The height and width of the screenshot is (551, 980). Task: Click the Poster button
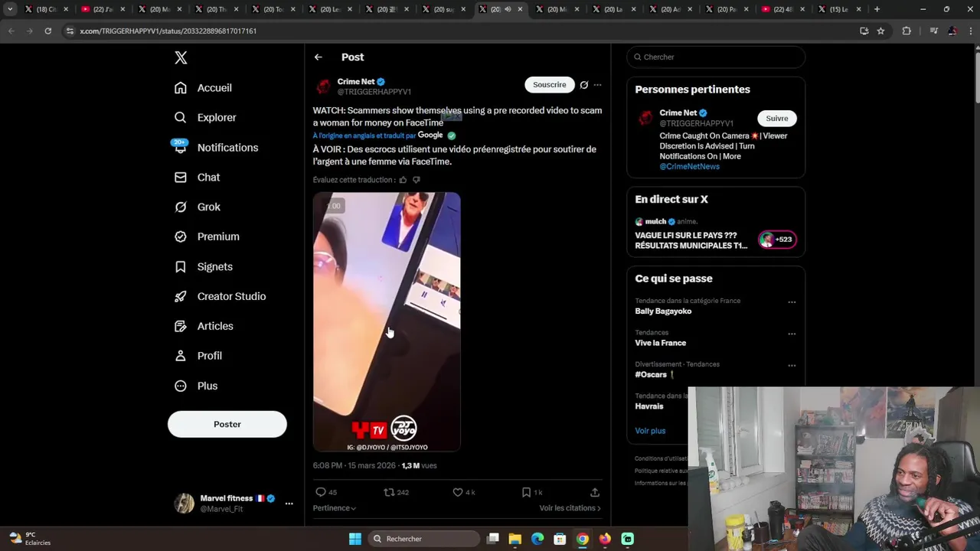point(227,424)
